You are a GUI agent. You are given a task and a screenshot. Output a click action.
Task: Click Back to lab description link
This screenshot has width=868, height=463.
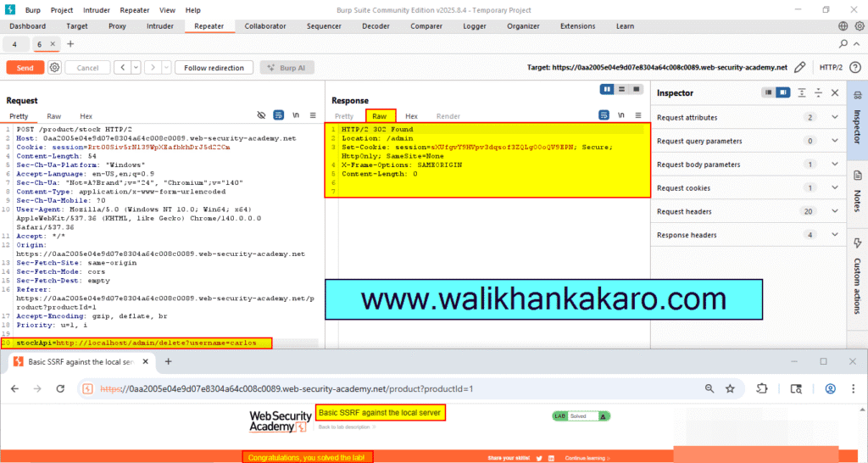[x=347, y=427]
